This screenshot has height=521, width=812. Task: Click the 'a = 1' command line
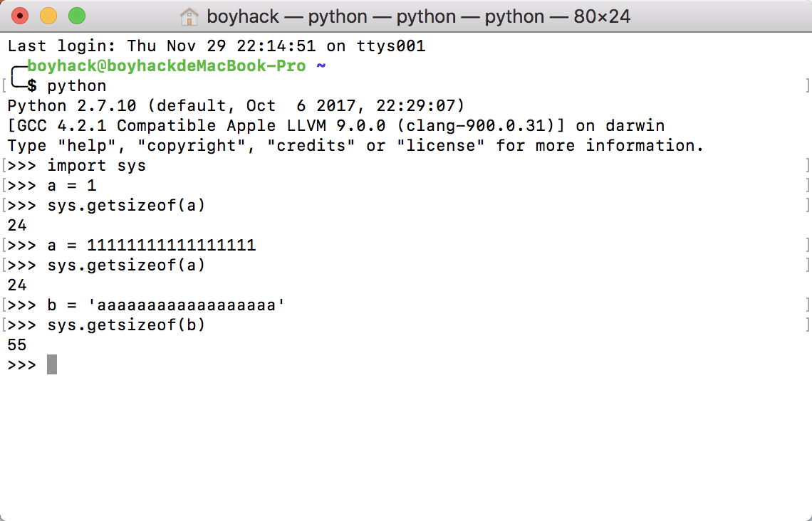coord(71,186)
